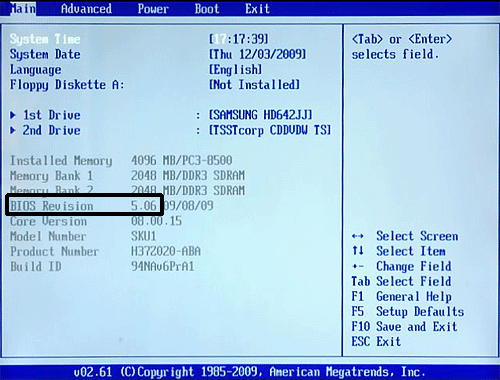This screenshot has height=380, width=500.
Task: Click the Build ID label
Action: coord(36,267)
